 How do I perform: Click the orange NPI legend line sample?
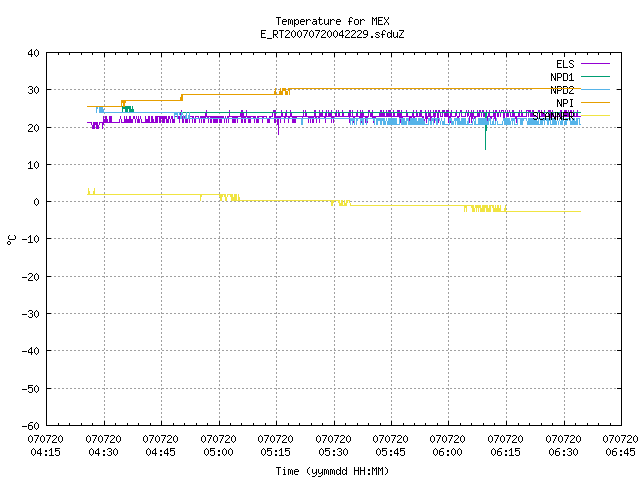point(595,103)
